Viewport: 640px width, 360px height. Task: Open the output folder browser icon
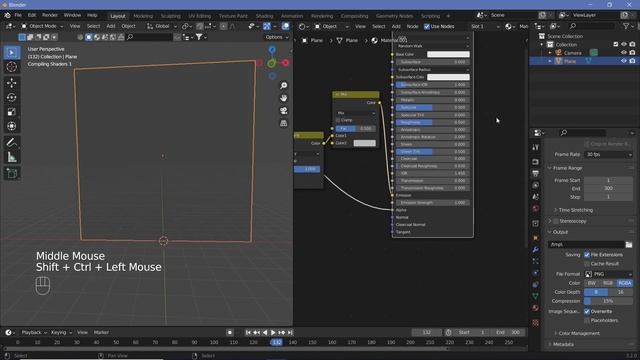tap(629, 244)
